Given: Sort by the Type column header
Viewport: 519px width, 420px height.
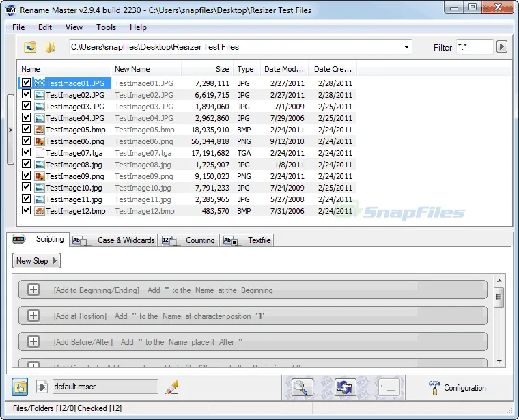Looking at the screenshot, I should pyautogui.click(x=247, y=69).
